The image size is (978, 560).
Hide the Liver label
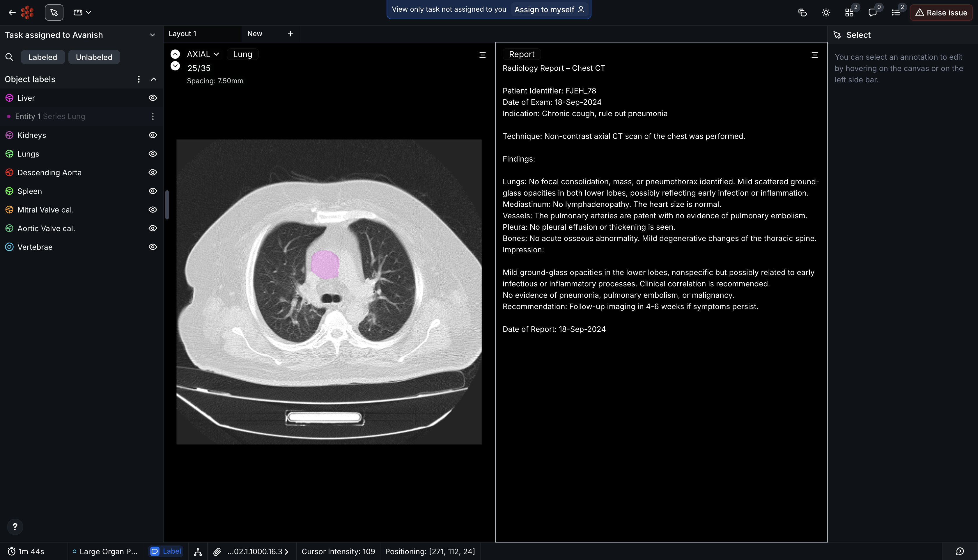[153, 98]
